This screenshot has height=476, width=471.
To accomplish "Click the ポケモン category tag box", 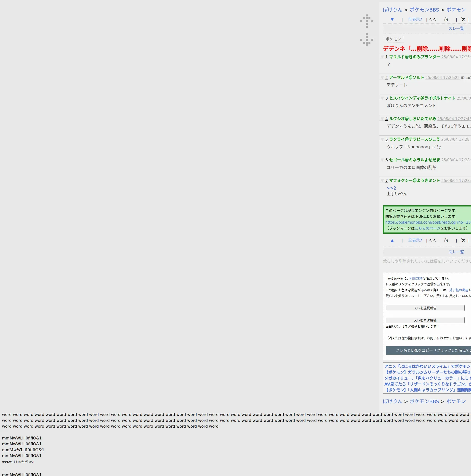I will (x=393, y=39).
